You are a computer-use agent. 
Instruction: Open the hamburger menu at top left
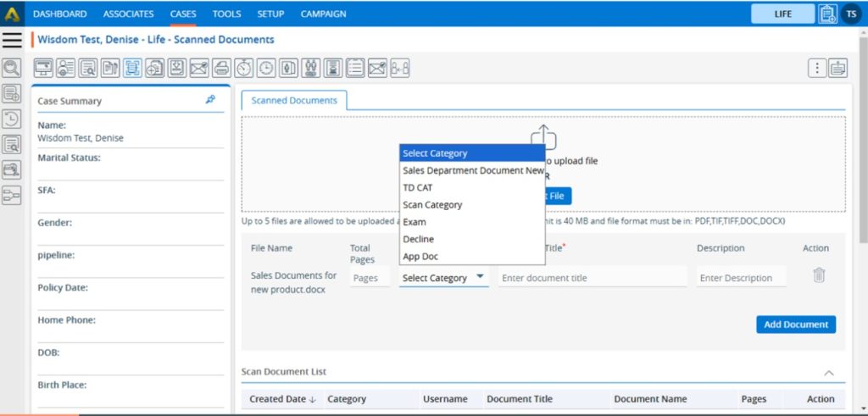tap(12, 40)
